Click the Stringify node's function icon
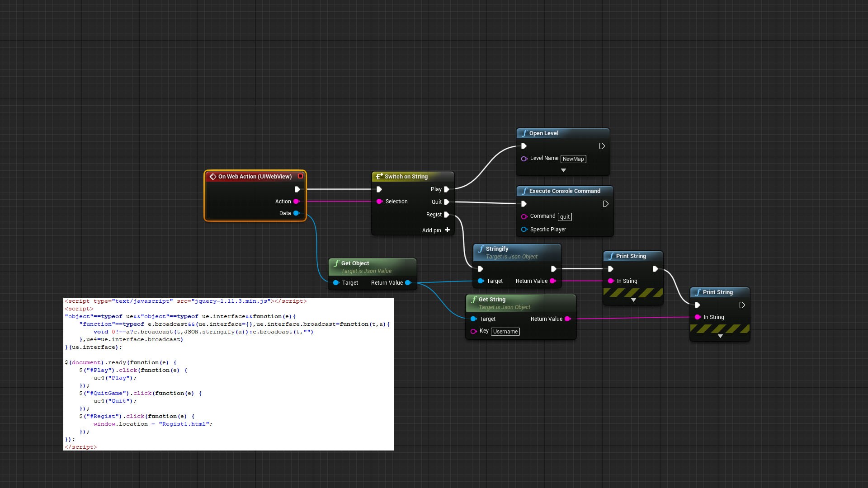This screenshot has width=868, height=488. [x=481, y=249]
